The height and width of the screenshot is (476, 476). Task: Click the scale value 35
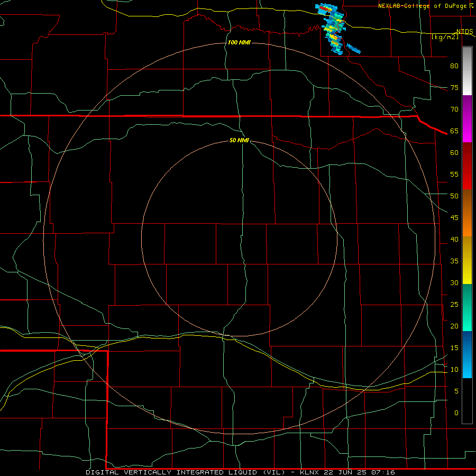[x=454, y=261]
